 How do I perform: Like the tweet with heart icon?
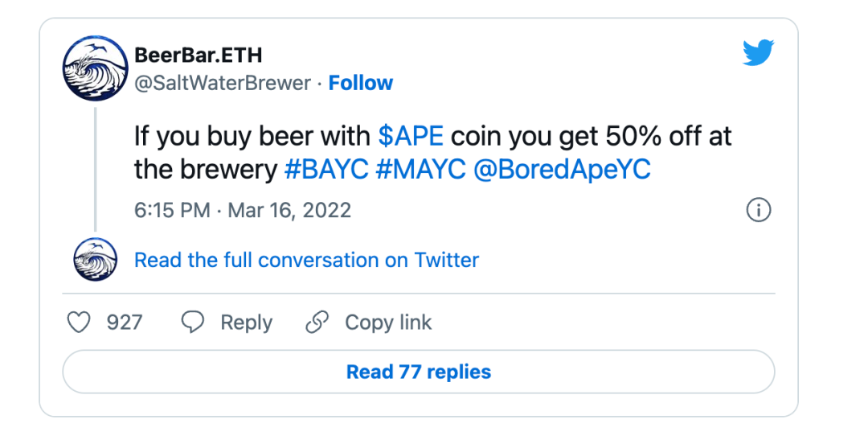pos(79,322)
